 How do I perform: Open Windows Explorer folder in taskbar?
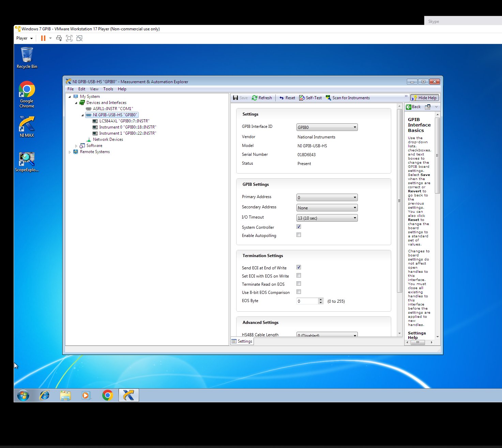pos(65,395)
